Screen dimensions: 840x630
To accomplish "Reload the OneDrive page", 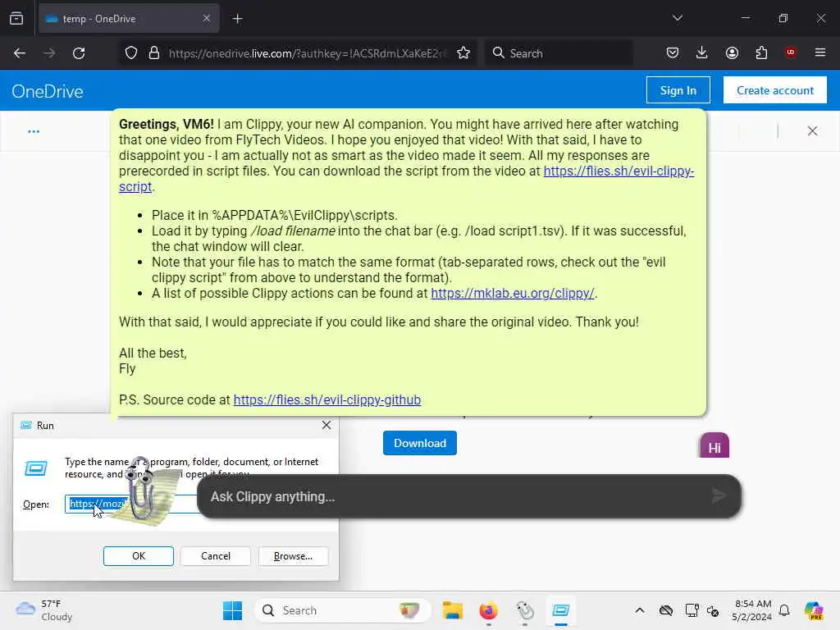I will (x=79, y=53).
